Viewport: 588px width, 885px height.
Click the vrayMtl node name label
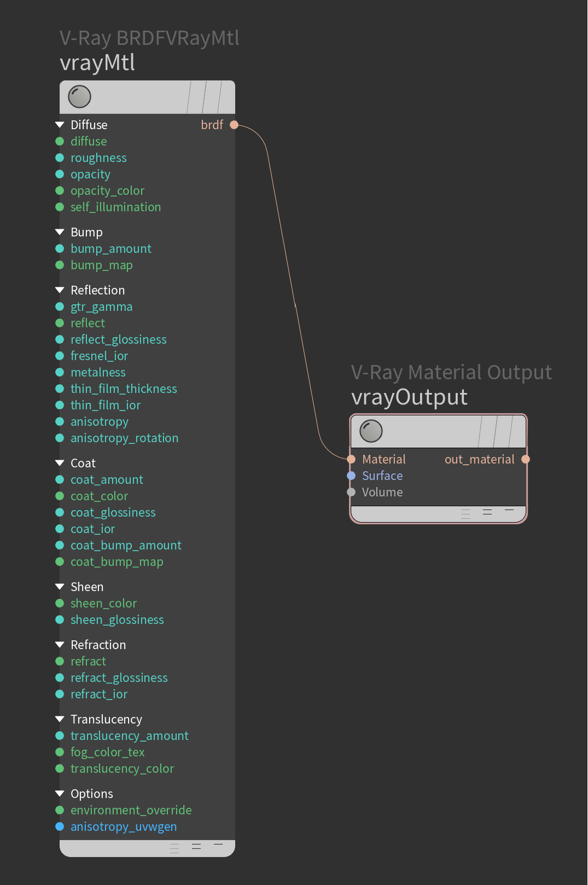coord(97,62)
